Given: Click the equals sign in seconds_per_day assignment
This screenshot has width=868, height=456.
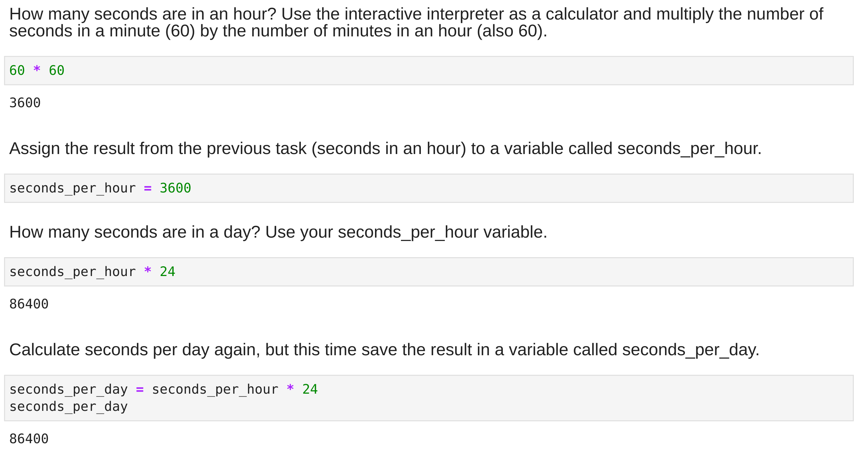Looking at the screenshot, I should click(x=140, y=389).
